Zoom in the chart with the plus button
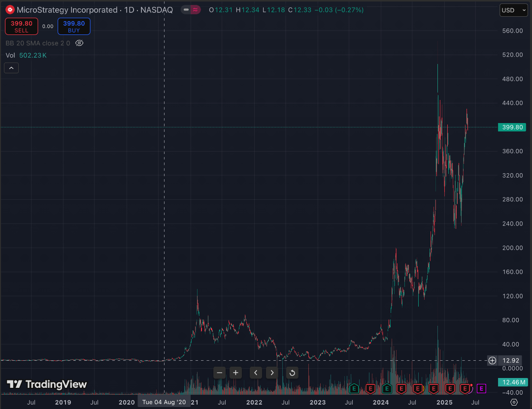This screenshot has height=409, width=532. (235, 373)
